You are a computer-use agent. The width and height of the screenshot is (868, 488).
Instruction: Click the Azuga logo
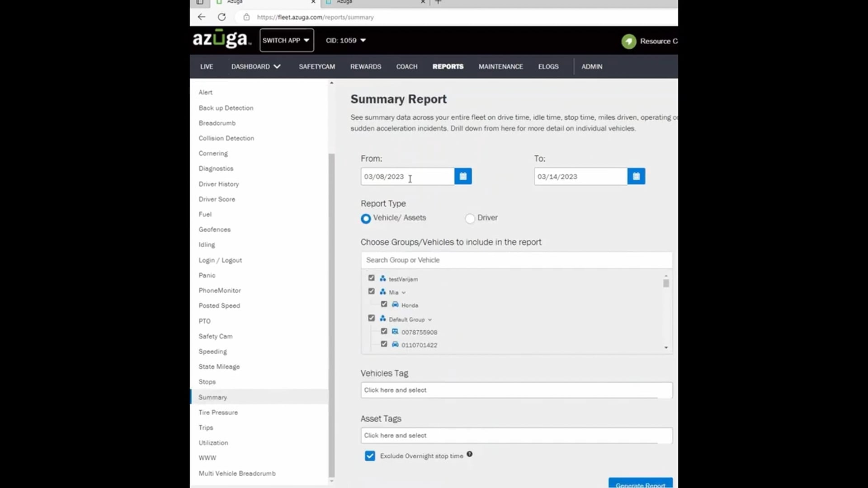click(x=221, y=39)
